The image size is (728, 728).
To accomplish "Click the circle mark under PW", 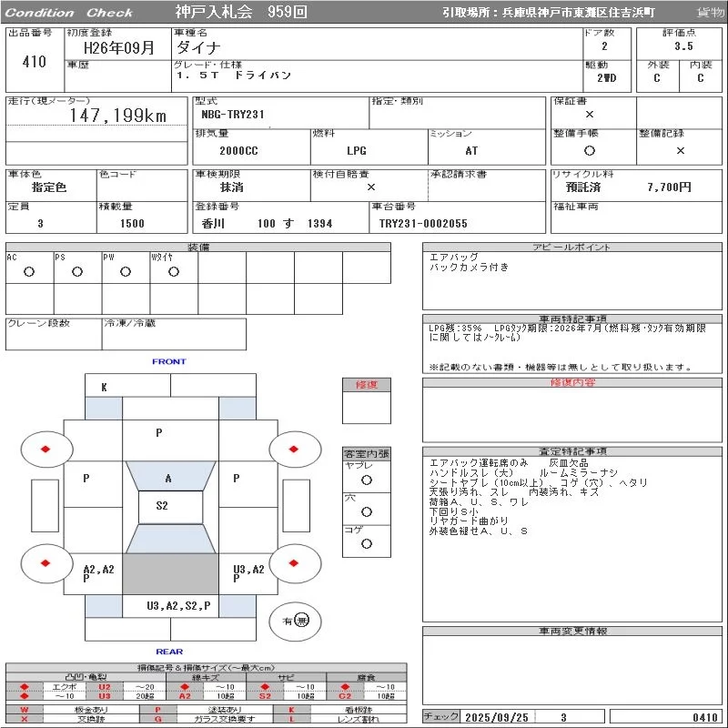I will coord(126,271).
